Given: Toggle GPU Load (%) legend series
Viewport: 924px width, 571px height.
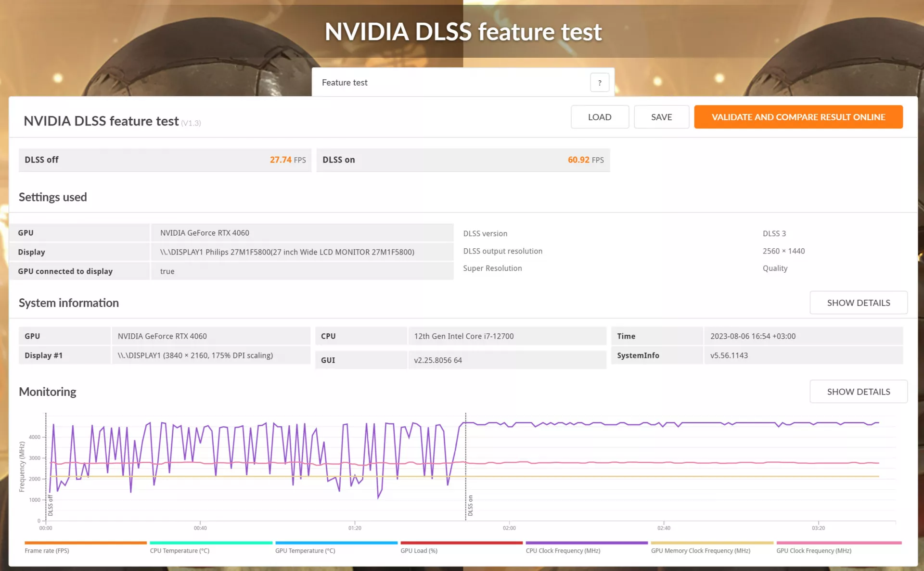Looking at the screenshot, I should coord(419,551).
